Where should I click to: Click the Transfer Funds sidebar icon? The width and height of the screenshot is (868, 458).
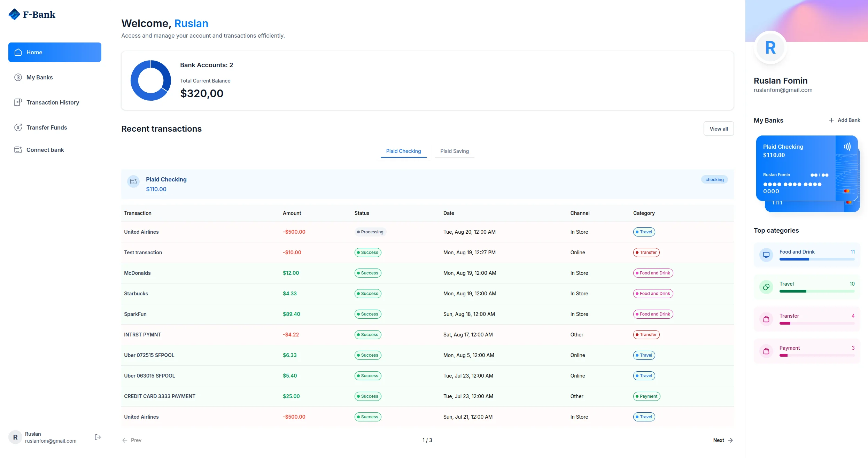[x=18, y=127]
